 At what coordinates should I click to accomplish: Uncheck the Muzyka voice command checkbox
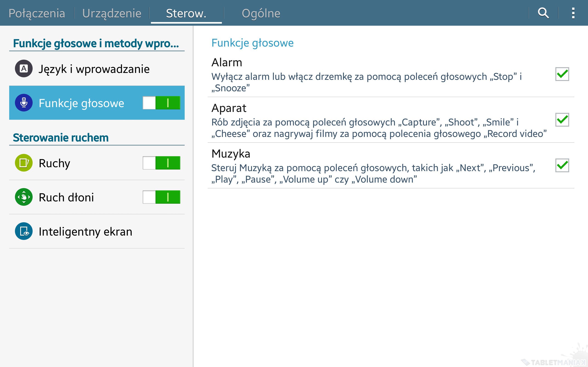coord(562,165)
